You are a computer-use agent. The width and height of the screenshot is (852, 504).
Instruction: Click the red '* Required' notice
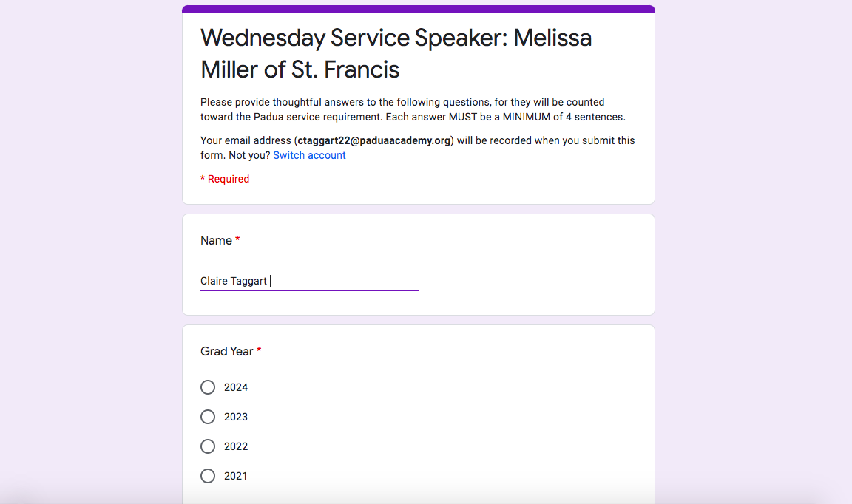(x=225, y=179)
